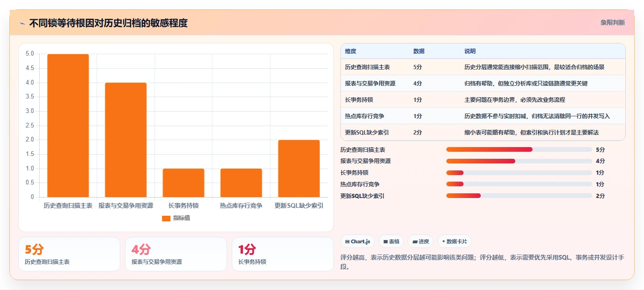The width and height of the screenshot is (644, 290).
Task: Select the 进度 tag
Action: point(421,241)
